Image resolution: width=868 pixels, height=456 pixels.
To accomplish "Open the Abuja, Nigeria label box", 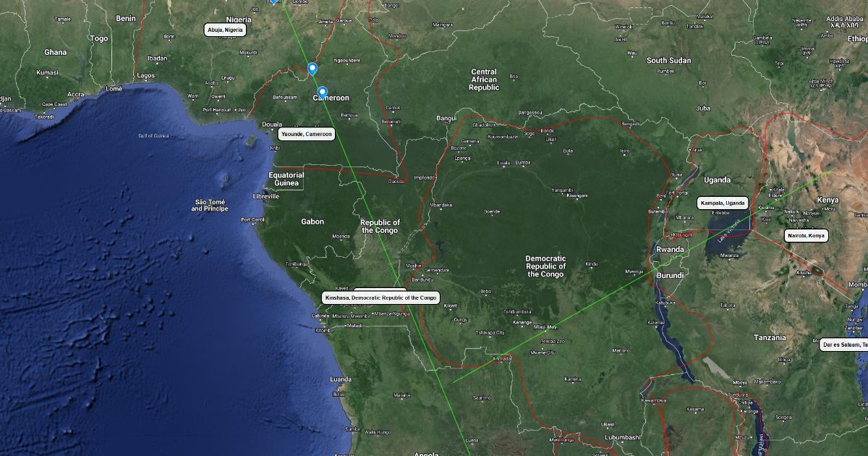I will tap(225, 30).
